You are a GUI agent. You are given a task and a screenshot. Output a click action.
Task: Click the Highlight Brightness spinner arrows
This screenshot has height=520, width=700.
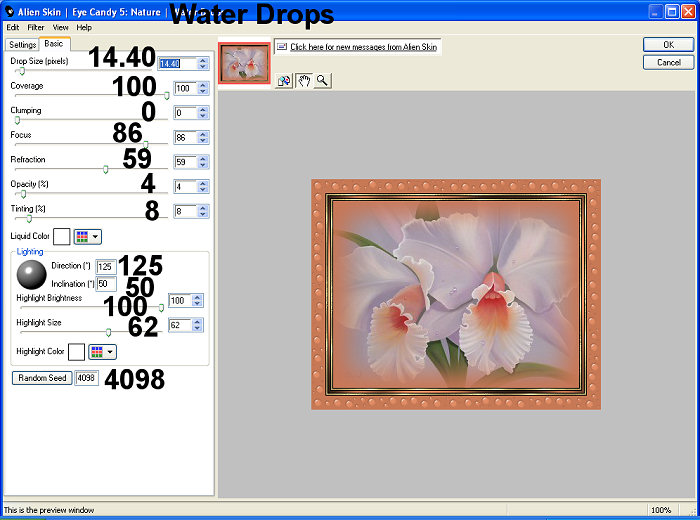click(197, 300)
